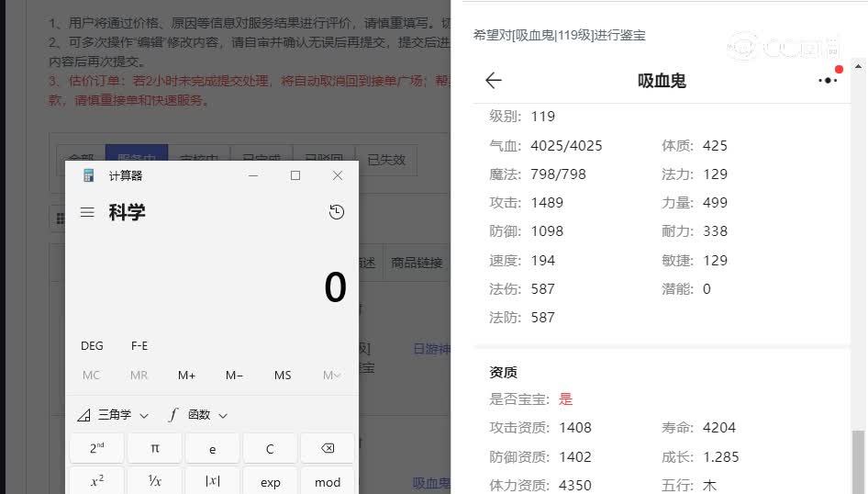Go back with the arrow in 吸血鬼 panel
Screen dimensions: 868x494
494,80
